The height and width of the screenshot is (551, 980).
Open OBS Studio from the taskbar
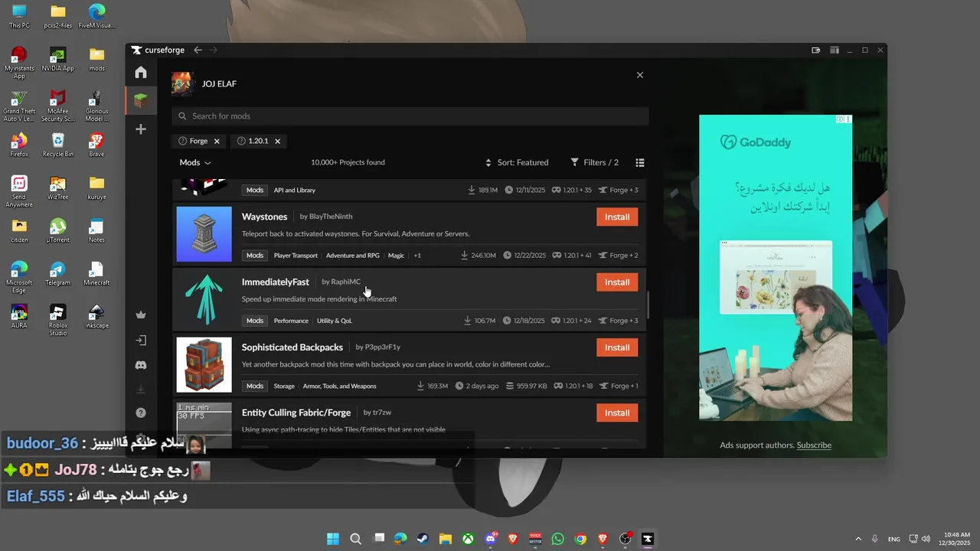626,539
